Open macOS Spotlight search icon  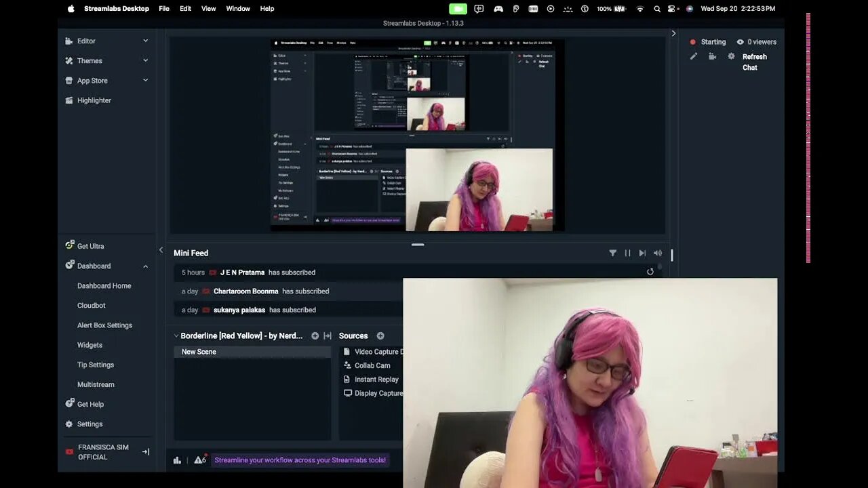point(657,9)
